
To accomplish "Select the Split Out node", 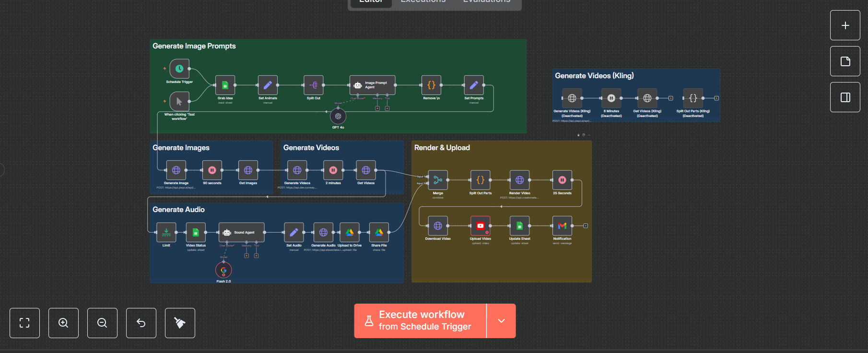I will click(x=314, y=85).
